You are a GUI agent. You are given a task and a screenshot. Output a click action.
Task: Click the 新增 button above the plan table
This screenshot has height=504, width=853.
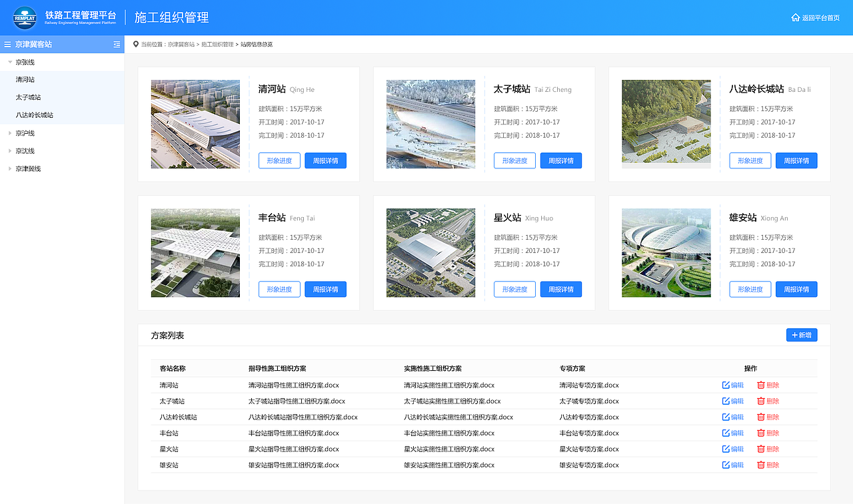801,335
